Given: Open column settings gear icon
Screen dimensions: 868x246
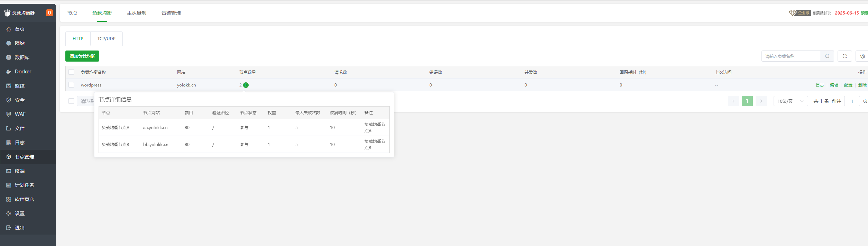Looking at the screenshot, I should pyautogui.click(x=862, y=56).
